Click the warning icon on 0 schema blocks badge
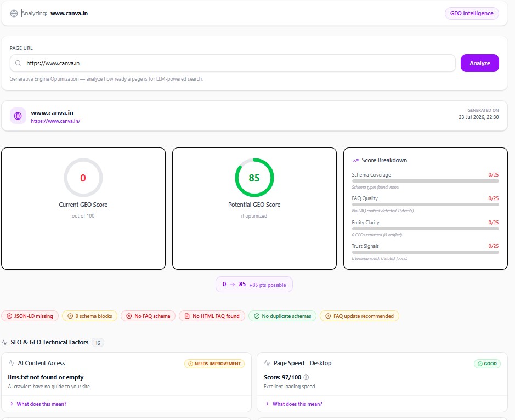515x420 pixels. [70, 316]
